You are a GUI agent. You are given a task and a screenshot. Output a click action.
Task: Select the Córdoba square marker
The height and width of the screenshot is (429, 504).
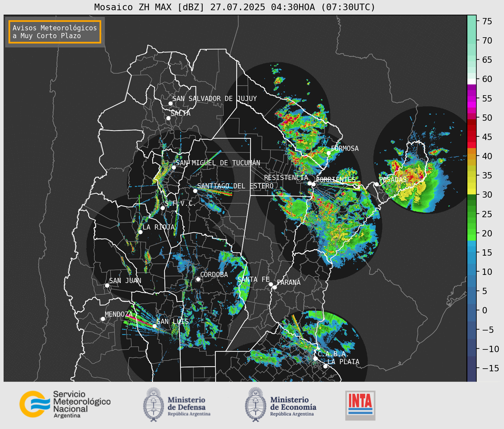coord(198,279)
